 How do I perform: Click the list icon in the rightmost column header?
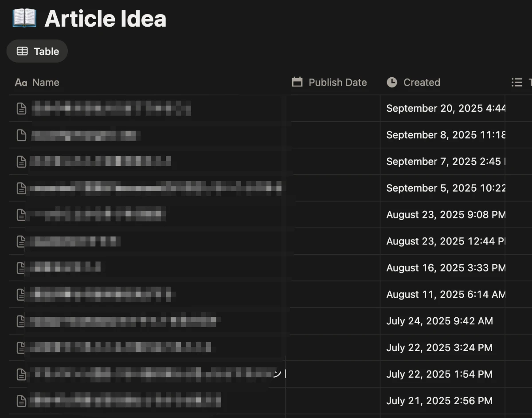click(x=516, y=83)
